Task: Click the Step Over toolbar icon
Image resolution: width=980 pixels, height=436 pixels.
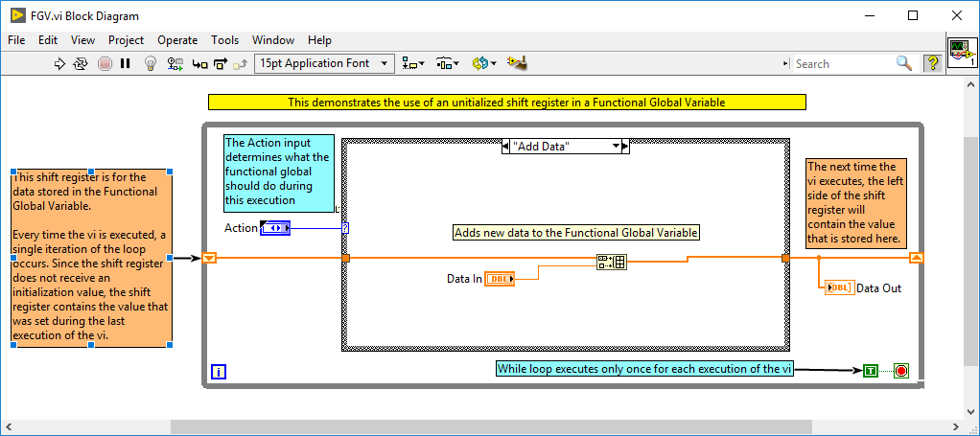Action: (220, 64)
